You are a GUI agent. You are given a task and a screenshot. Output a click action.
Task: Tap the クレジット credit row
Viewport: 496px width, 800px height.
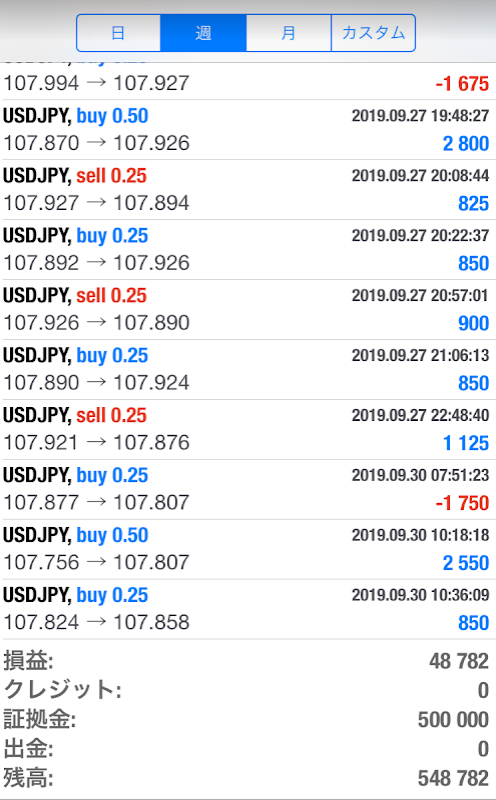click(248, 690)
